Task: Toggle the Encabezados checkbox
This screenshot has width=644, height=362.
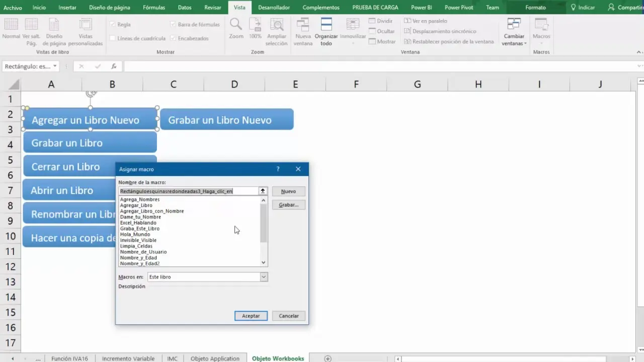Action: click(173, 38)
